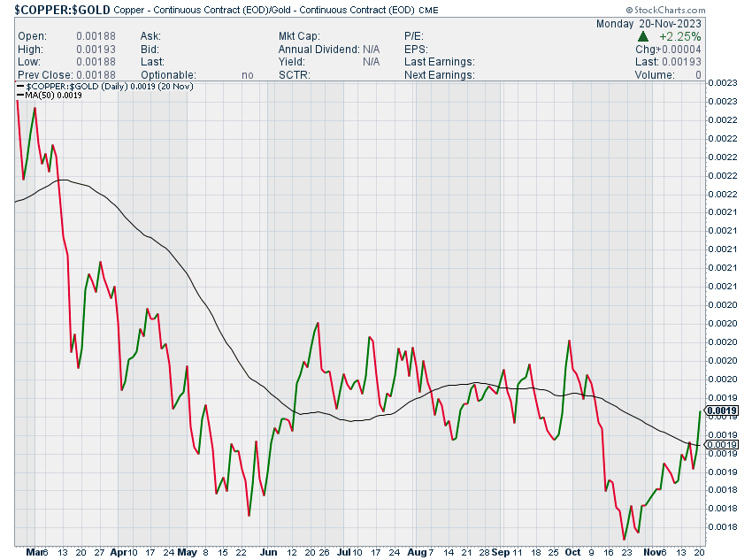Click the Annual Dividend: N/A entry
Viewport: 752px width, 560px height.
coord(329,50)
